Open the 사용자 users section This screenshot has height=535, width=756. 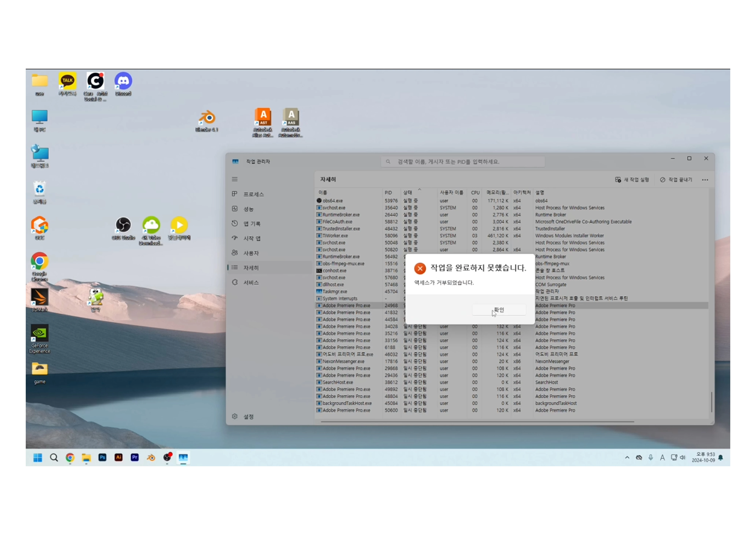251,253
